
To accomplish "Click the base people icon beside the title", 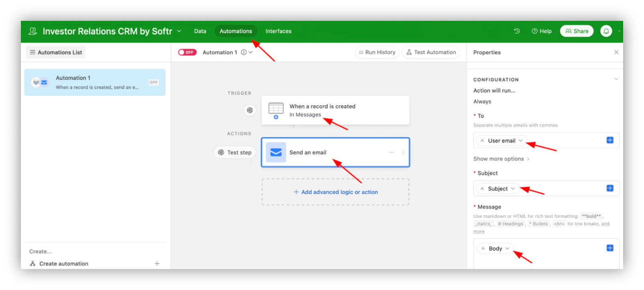I will pyautogui.click(x=33, y=31).
